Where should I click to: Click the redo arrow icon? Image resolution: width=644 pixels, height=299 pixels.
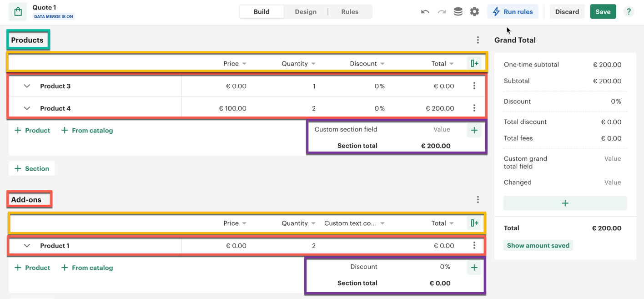tap(442, 12)
